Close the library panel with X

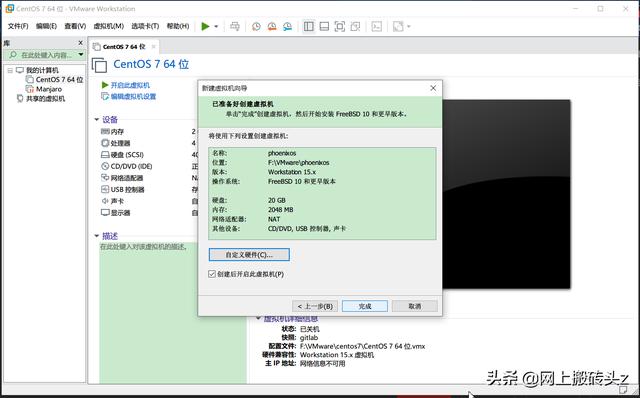(x=80, y=42)
